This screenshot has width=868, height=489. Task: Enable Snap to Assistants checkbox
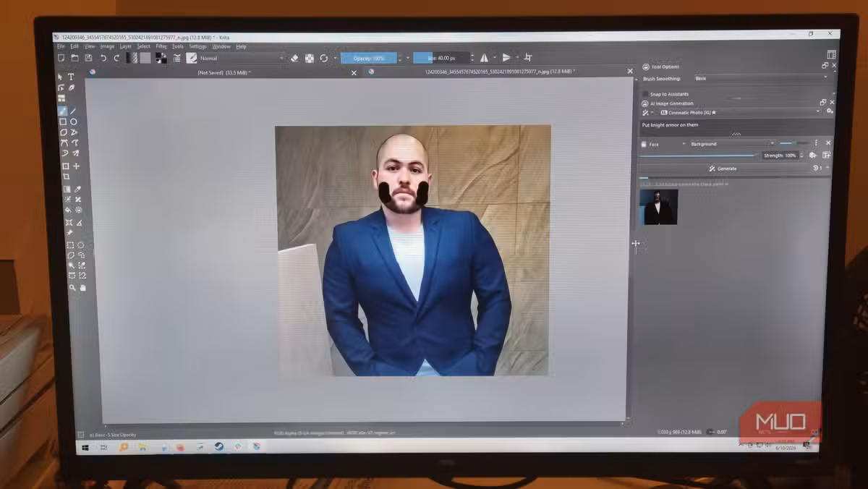point(645,94)
